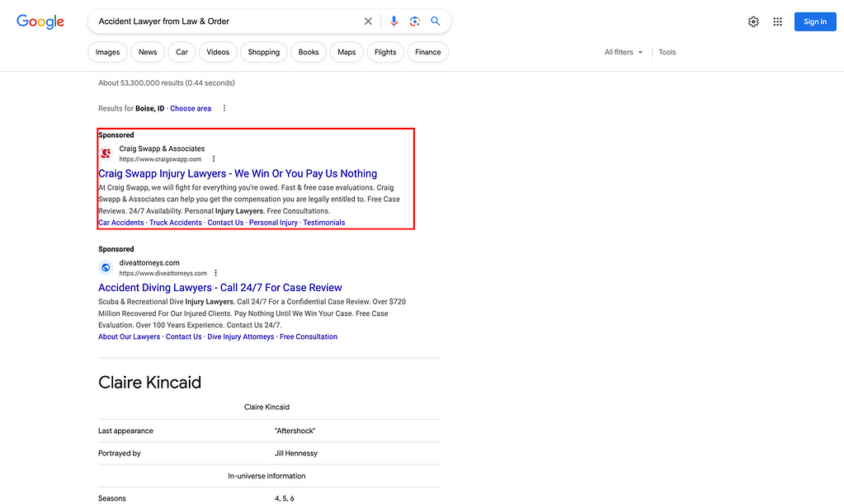Open the Free Consultation sitelink

(x=309, y=337)
